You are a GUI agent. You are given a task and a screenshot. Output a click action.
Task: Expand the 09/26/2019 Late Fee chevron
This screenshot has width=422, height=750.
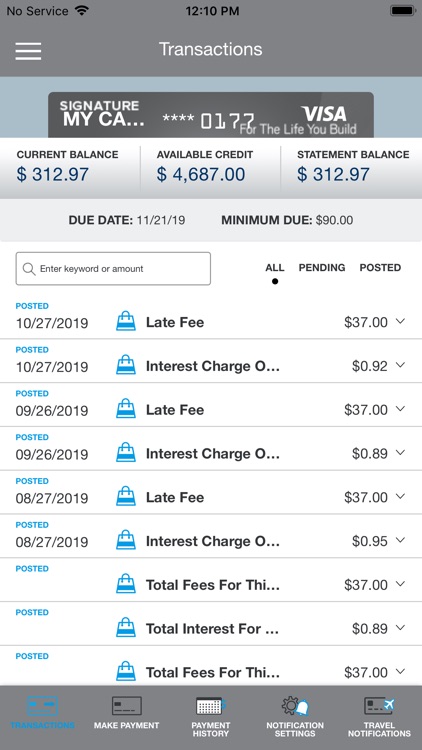point(400,409)
